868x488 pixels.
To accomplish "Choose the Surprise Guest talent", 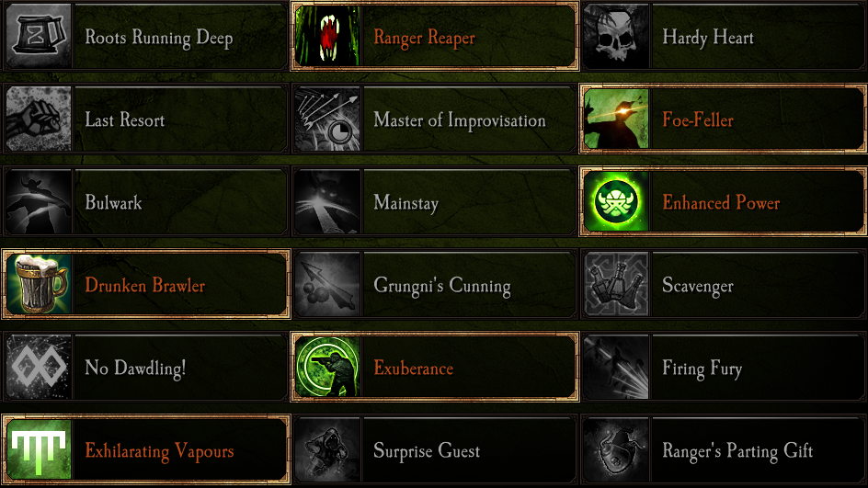I will pyautogui.click(x=435, y=448).
